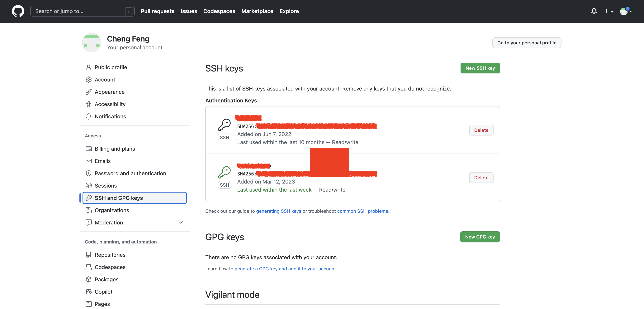Open generating SSH keys guide link

278,211
